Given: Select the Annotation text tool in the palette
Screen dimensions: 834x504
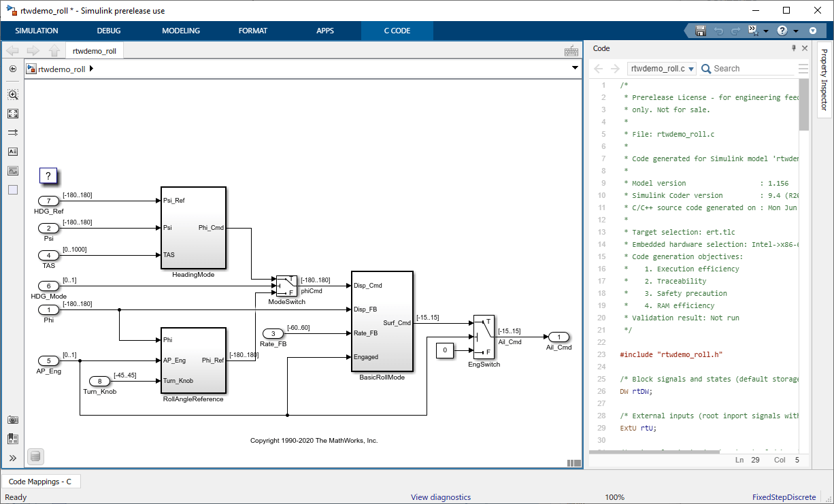Looking at the screenshot, I should (x=13, y=152).
